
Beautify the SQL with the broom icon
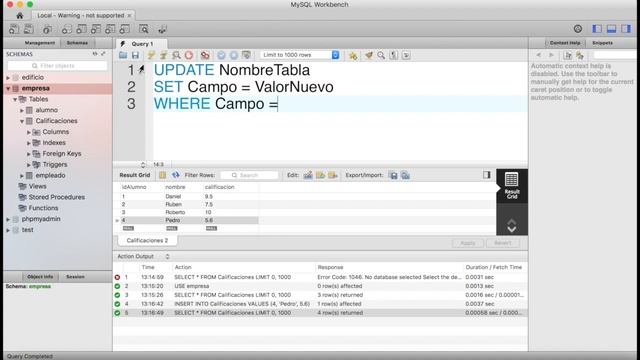click(x=369, y=55)
